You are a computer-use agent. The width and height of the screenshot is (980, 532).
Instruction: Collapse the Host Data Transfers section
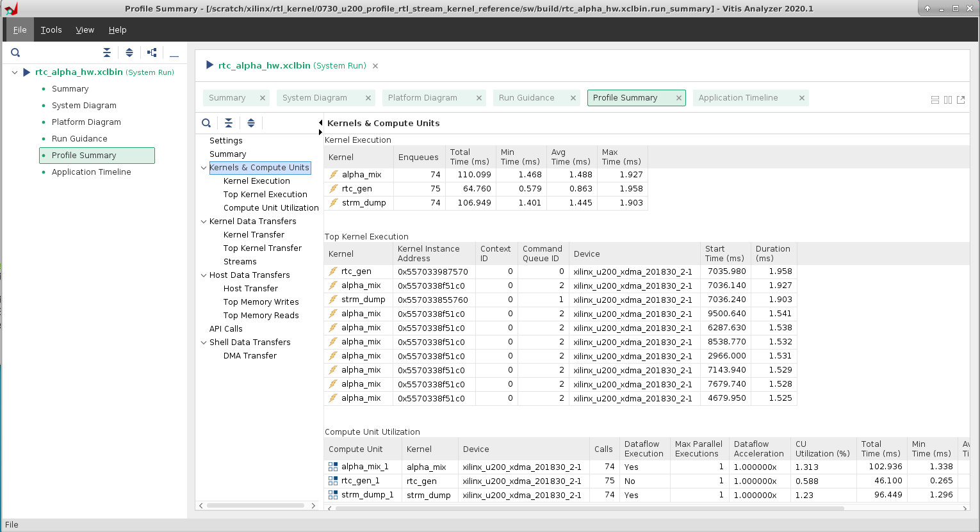(204, 275)
